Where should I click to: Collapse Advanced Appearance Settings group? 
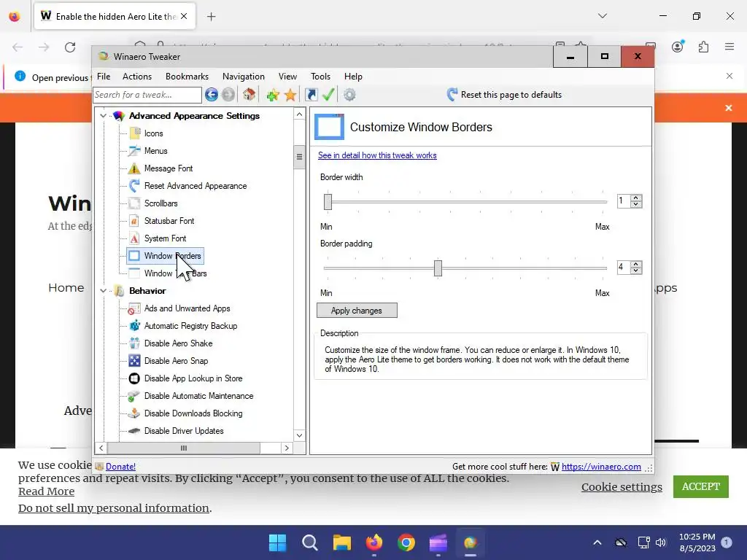pos(103,116)
